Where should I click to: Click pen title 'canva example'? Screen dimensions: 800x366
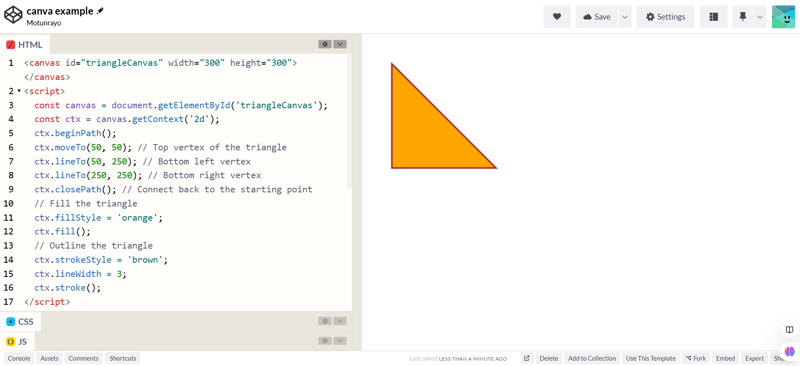click(x=60, y=11)
